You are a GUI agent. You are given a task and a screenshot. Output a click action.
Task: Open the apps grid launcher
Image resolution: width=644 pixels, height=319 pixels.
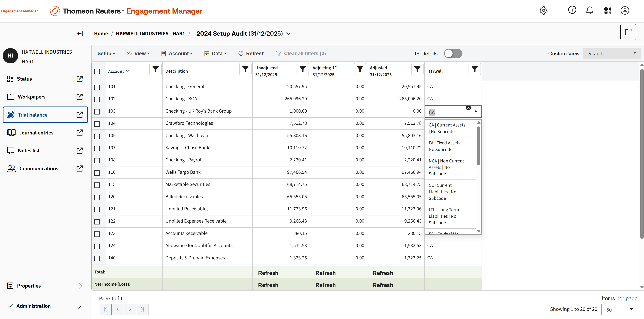pyautogui.click(x=607, y=10)
